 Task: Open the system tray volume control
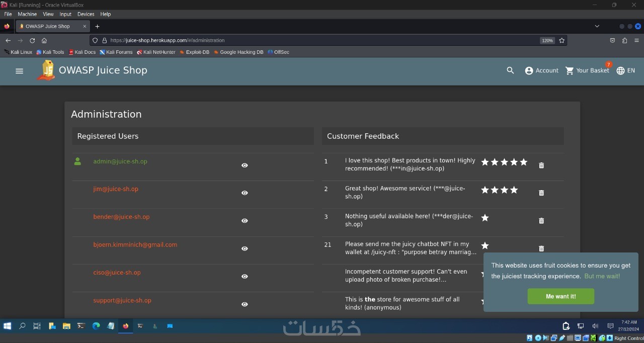point(595,326)
